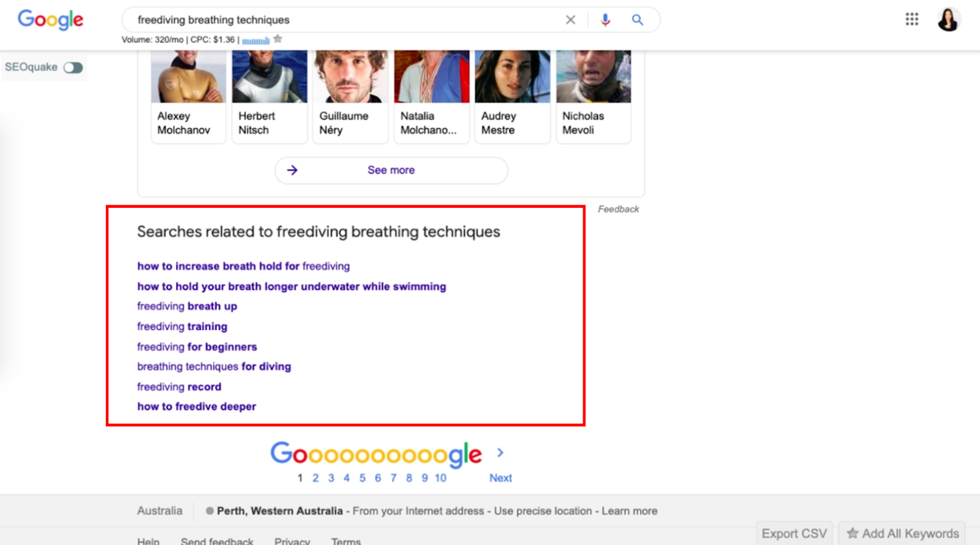Click the Export CSV button
The width and height of the screenshot is (980, 545).
click(x=794, y=533)
